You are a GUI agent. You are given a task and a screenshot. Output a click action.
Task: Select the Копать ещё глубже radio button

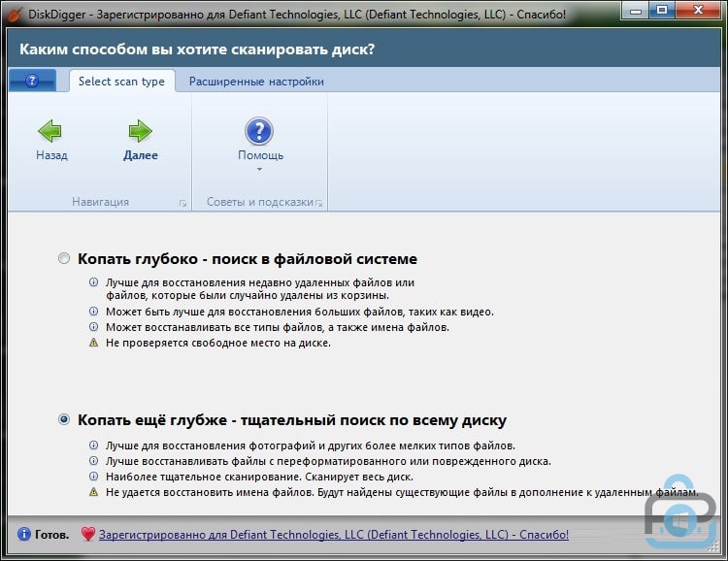pyautogui.click(x=64, y=420)
